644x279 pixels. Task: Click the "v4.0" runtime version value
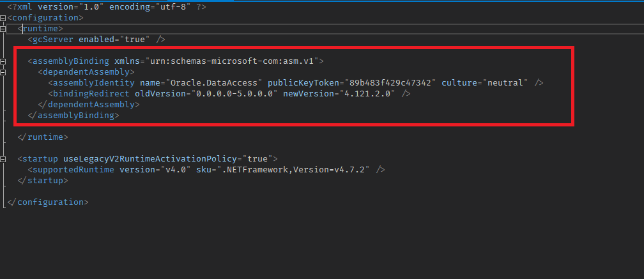click(x=175, y=169)
